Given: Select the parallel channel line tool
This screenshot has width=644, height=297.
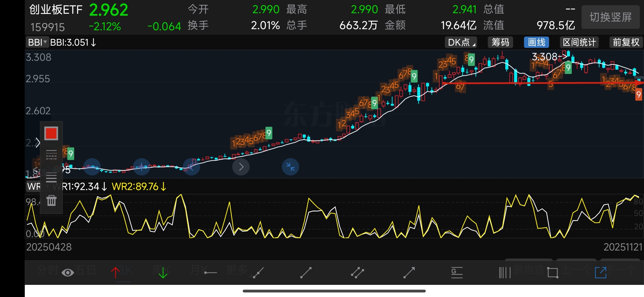Looking at the screenshot, I should click(358, 273).
